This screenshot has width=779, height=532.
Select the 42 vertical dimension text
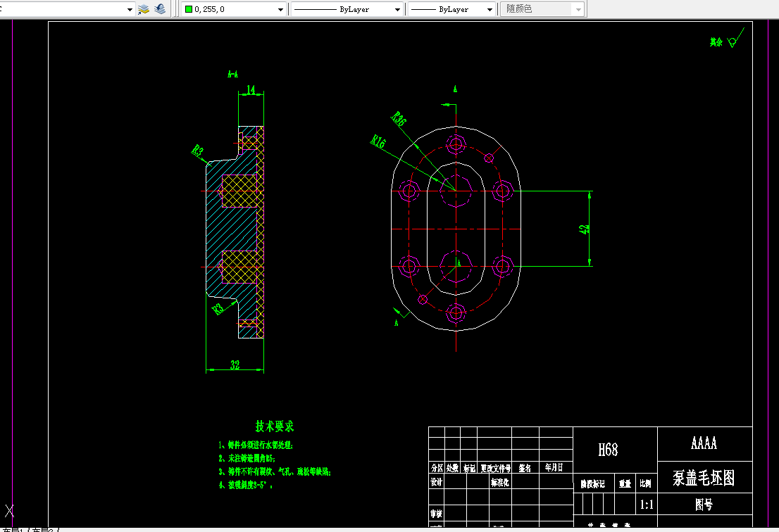point(585,229)
